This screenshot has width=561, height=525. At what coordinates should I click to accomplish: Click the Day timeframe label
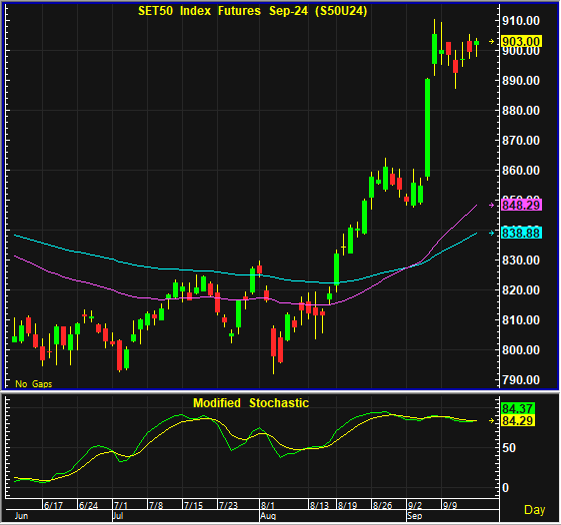pyautogui.click(x=535, y=510)
